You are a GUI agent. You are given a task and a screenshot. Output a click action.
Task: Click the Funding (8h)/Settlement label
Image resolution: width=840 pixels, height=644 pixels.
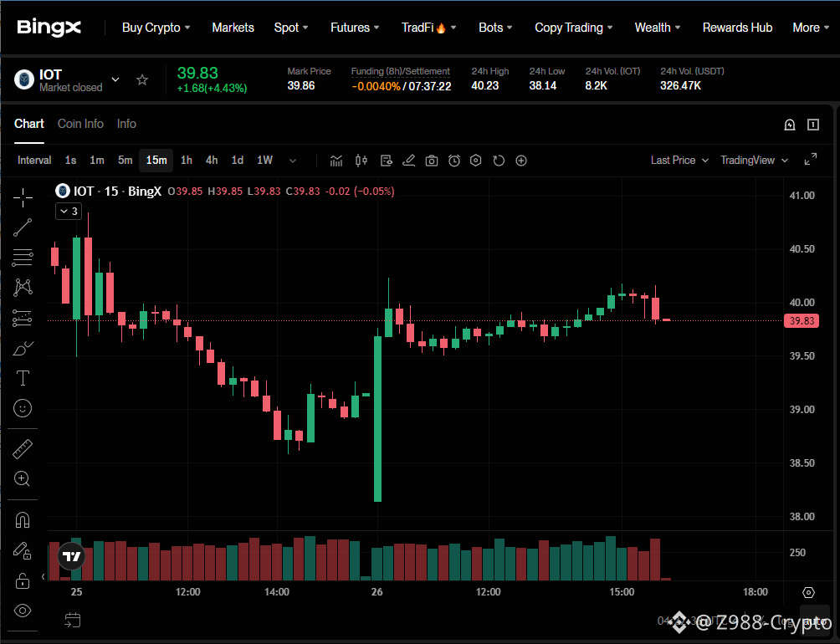click(x=400, y=71)
